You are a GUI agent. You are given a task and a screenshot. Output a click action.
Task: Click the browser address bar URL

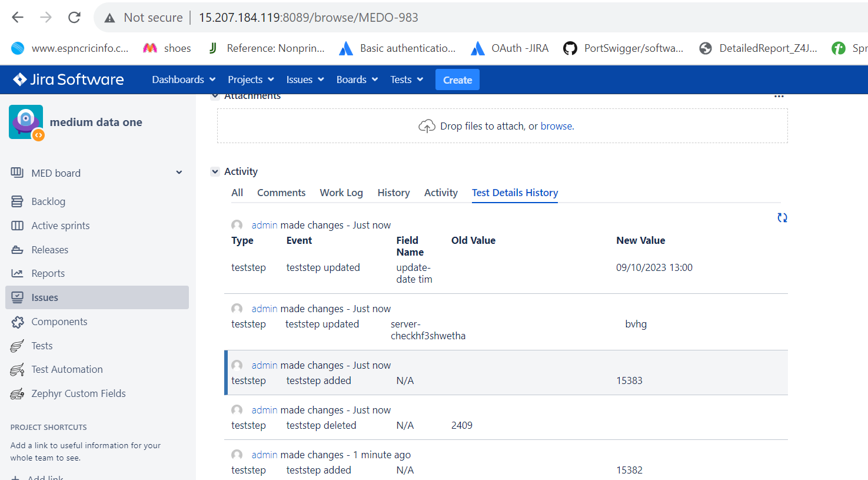308,18
